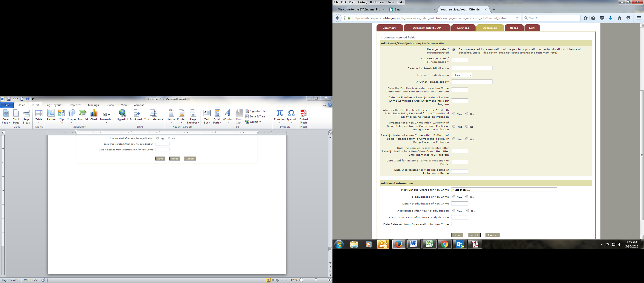This screenshot has width=644, height=283.
Task: Expand the Signature Line dropdown arrow
Action: 270,111
